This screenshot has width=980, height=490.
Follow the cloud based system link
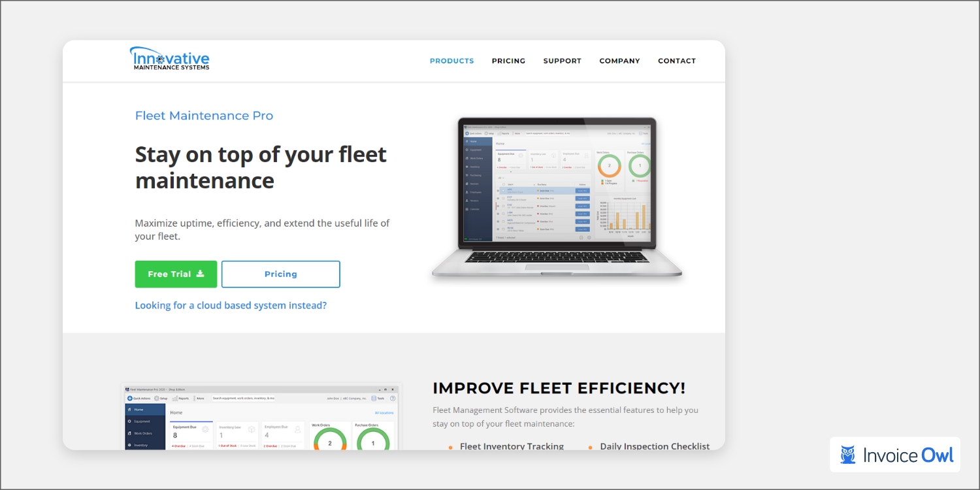pos(231,305)
